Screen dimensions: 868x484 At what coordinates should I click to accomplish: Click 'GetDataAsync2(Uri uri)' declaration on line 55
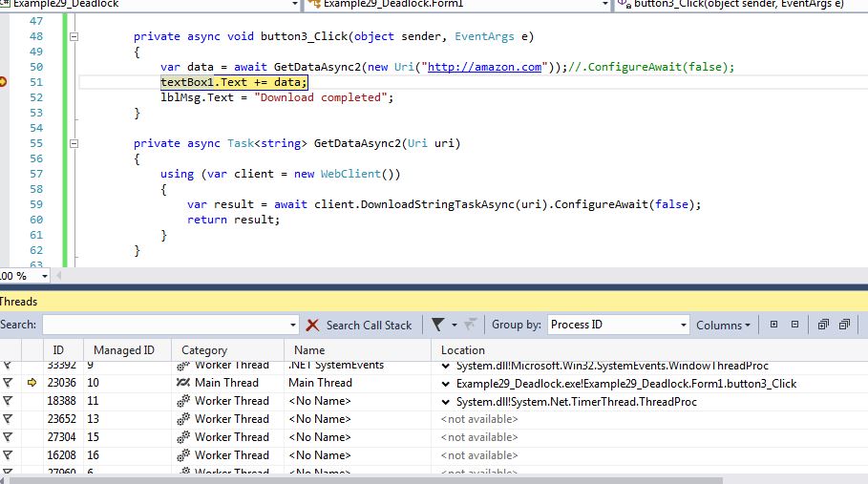(387, 143)
